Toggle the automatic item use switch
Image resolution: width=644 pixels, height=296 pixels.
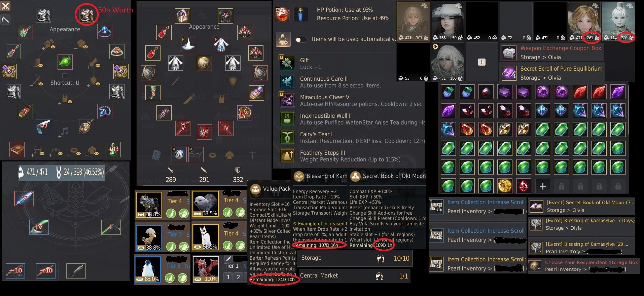301,40
